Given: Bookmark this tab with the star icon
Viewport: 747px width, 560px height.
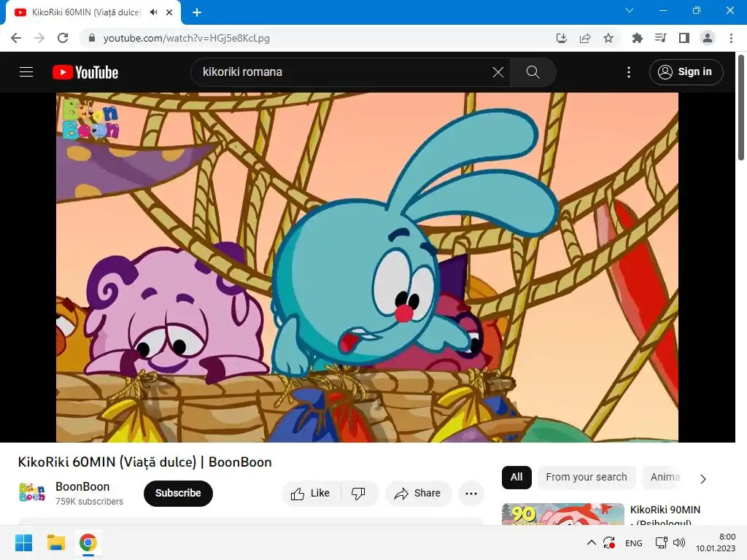Looking at the screenshot, I should tap(608, 38).
